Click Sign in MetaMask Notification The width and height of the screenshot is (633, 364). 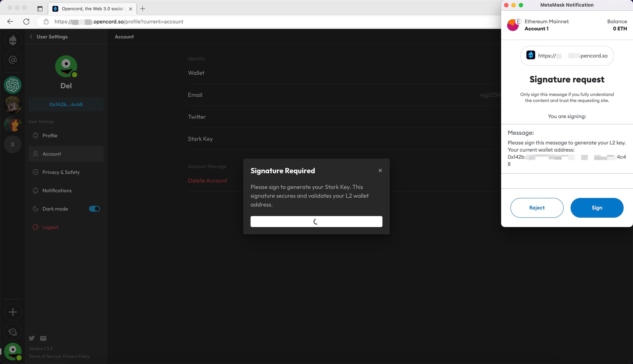pyautogui.click(x=597, y=208)
